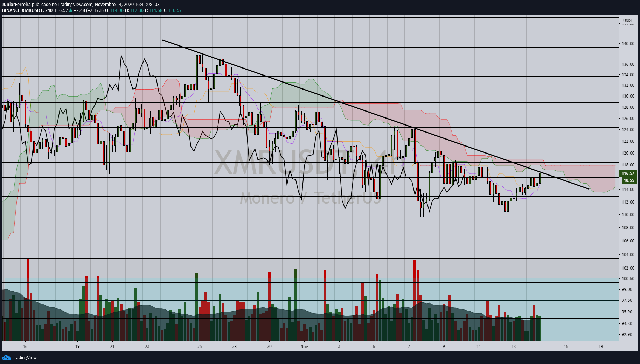Screen dimensions: 640x364
Task: Click the JuniorFerreira author name
Action: pos(16,5)
